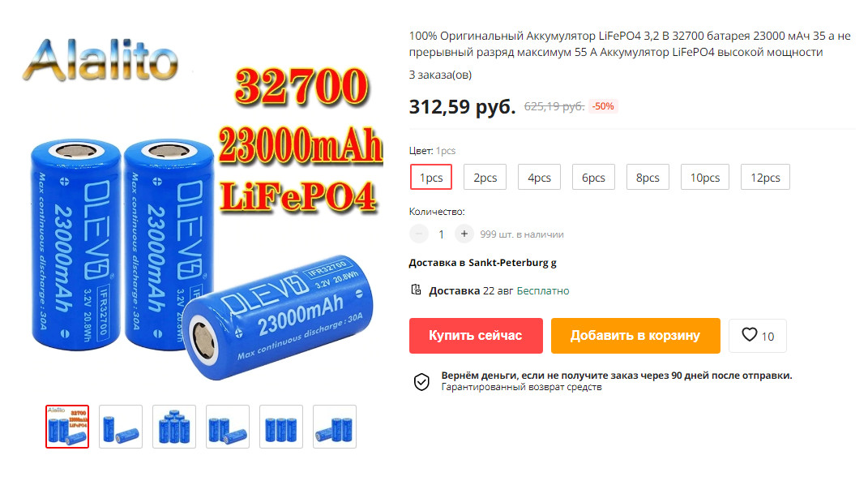The height and width of the screenshot is (481, 868).
Task: Click the shield guarantee icon
Action: coord(421,381)
